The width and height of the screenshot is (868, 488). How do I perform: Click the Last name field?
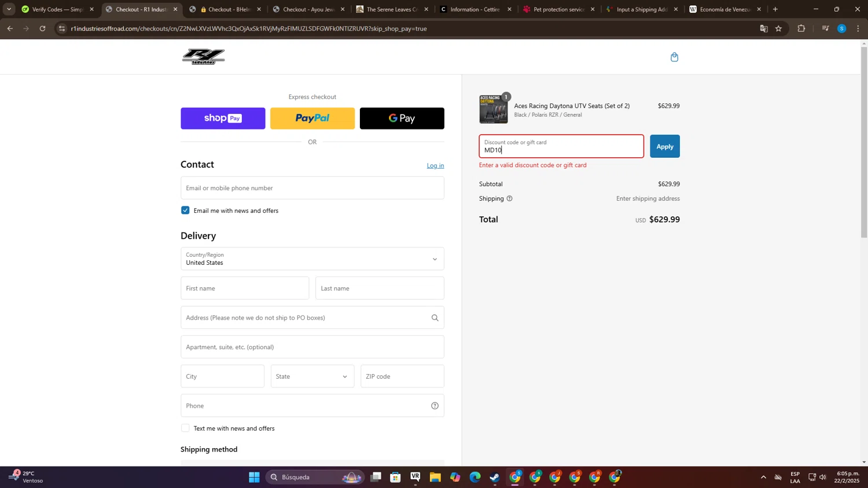(x=380, y=288)
